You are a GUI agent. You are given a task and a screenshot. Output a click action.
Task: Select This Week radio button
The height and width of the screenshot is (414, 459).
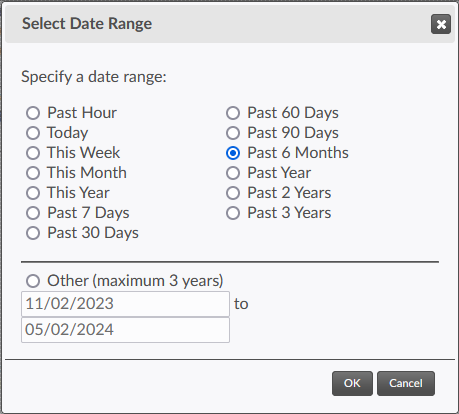tap(33, 153)
